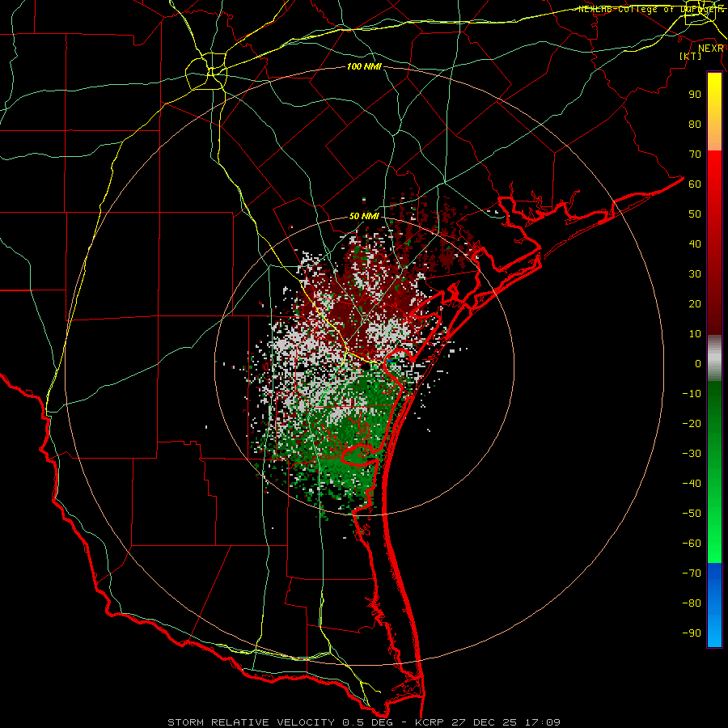Click the -80 knot label on velocity scale
728x728 pixels.
(692, 603)
